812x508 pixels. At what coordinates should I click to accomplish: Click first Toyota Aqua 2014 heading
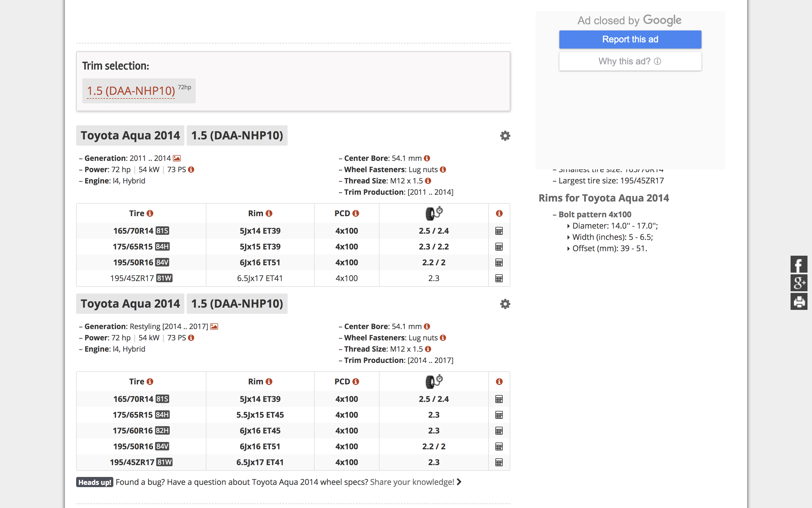(130, 135)
